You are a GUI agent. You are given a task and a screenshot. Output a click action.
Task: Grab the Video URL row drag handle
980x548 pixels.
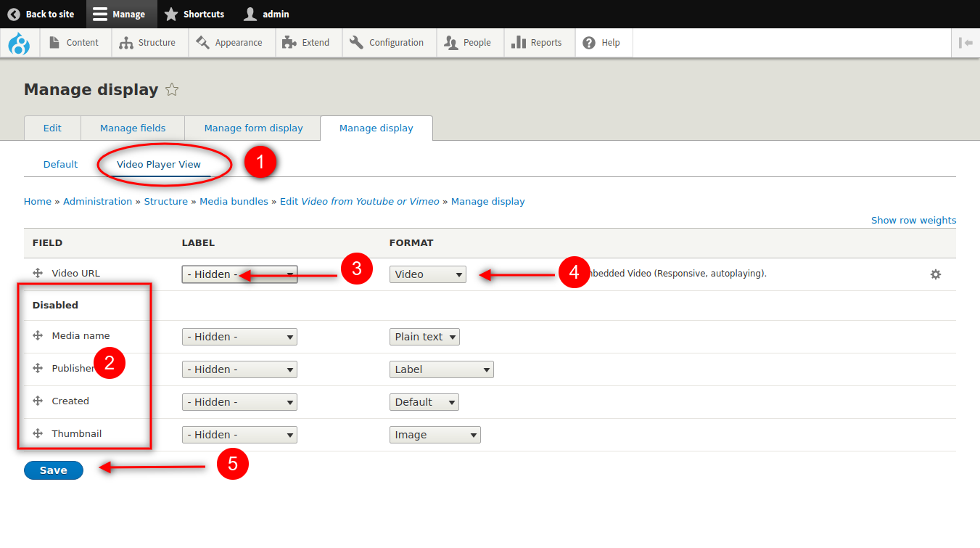pyautogui.click(x=38, y=273)
